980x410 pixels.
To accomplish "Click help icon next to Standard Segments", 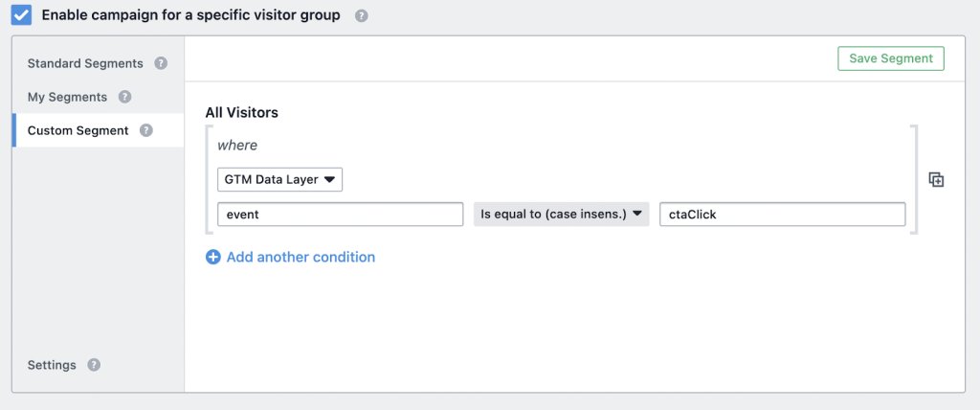I will coord(161,63).
